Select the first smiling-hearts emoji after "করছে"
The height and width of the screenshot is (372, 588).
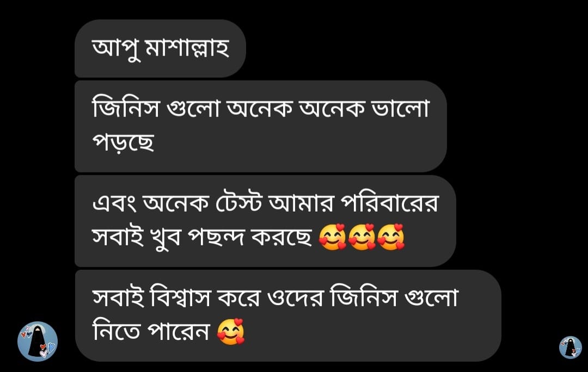(x=333, y=237)
